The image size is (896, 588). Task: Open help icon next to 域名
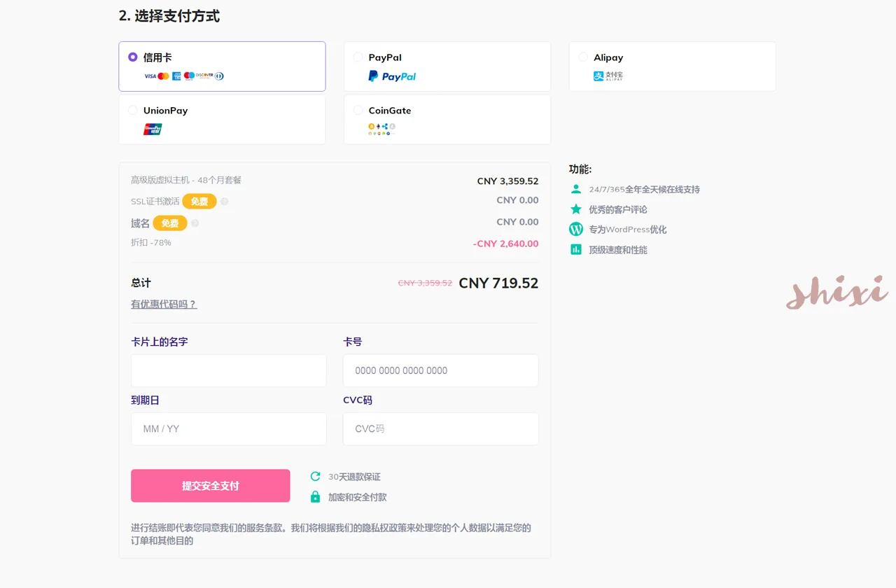tap(195, 223)
